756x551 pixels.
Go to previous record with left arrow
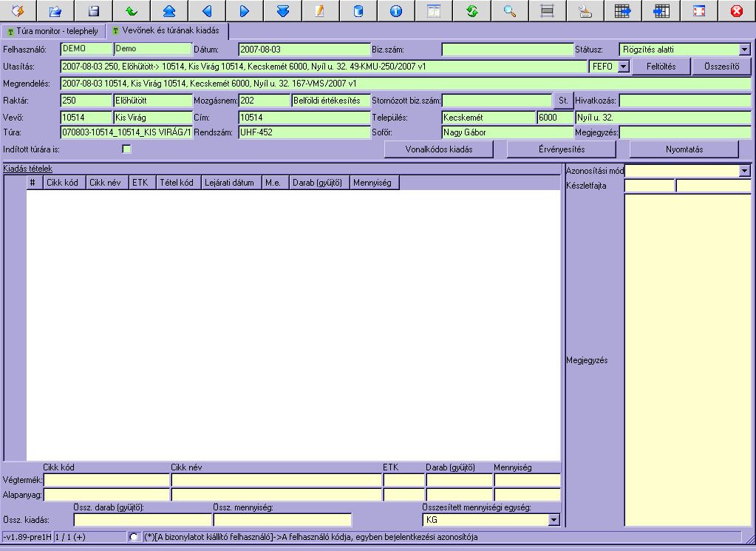207,11
